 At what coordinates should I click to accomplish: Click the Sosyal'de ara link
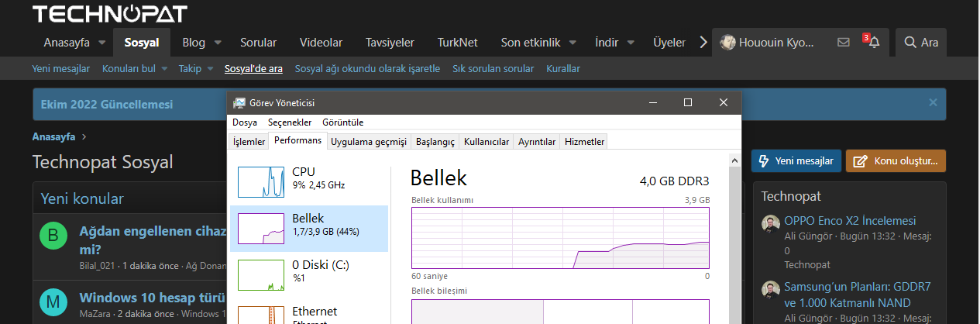click(x=253, y=69)
